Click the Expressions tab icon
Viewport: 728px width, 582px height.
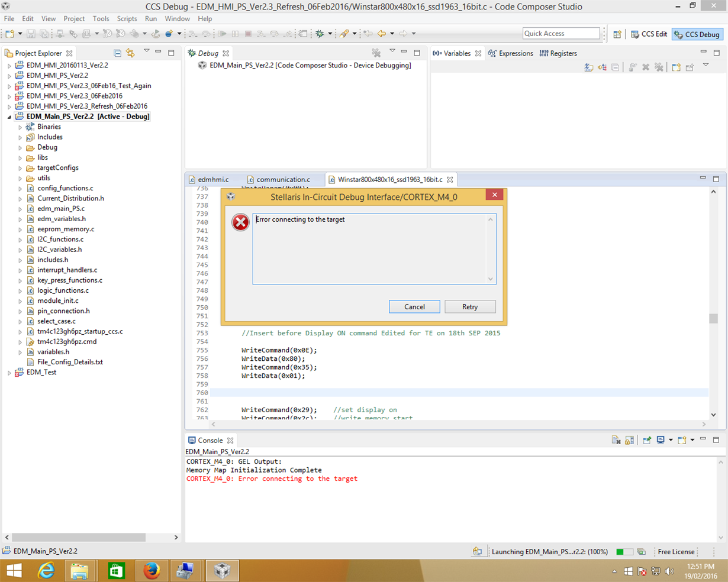492,53
